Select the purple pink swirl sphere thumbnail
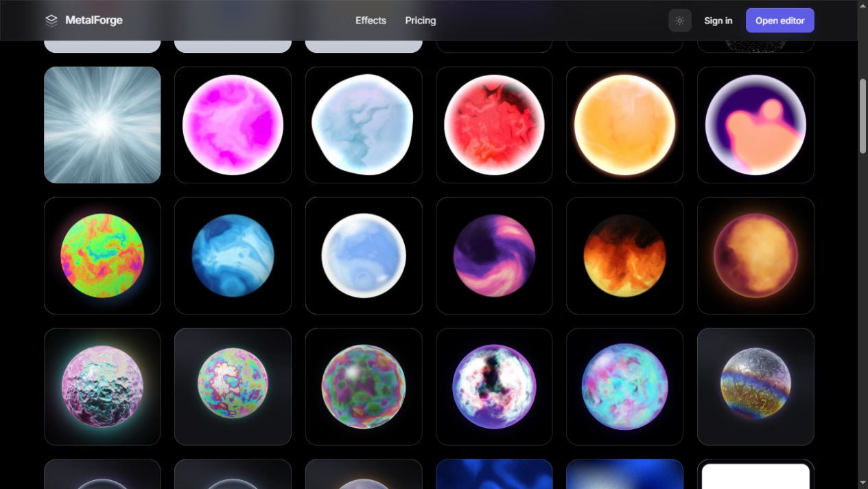868x489 pixels. pyautogui.click(x=494, y=255)
